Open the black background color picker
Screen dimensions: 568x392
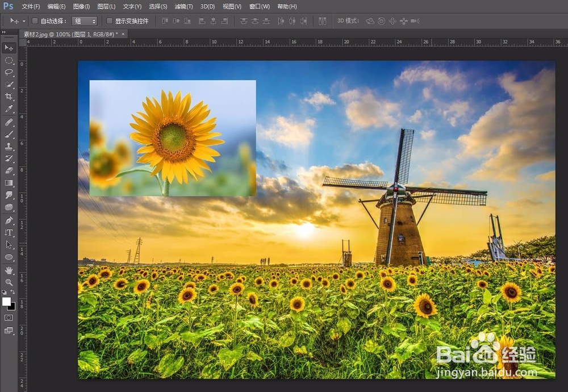pos(13,307)
